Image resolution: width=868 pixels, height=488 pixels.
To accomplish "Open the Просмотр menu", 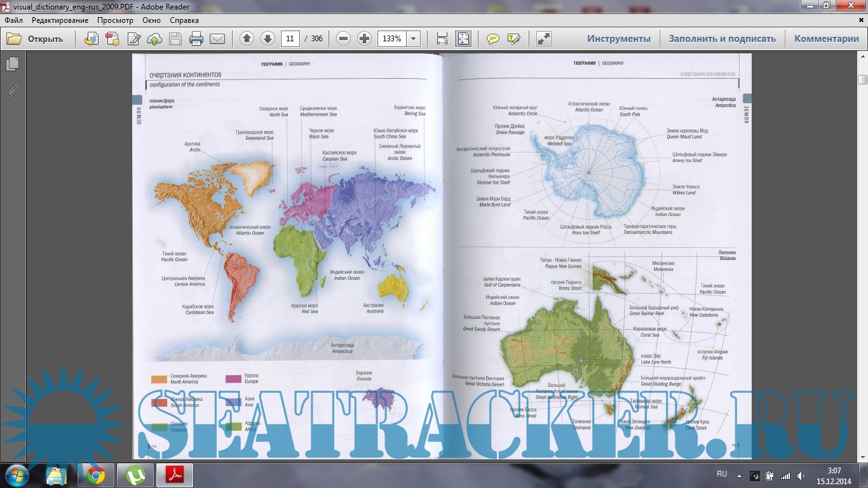I will point(115,20).
